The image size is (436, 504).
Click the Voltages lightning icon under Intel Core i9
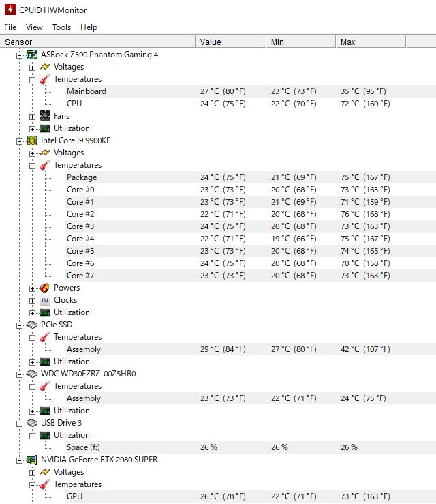(45, 153)
